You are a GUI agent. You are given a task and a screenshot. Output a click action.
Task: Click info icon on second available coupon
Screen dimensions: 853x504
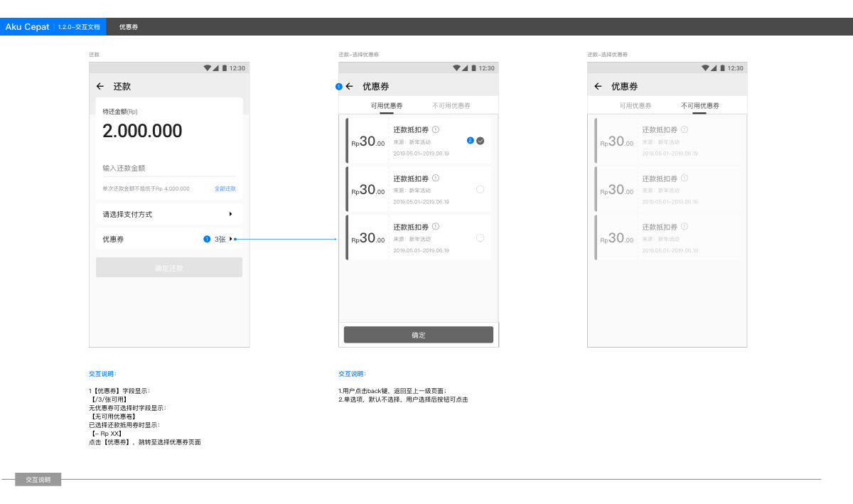click(436, 178)
